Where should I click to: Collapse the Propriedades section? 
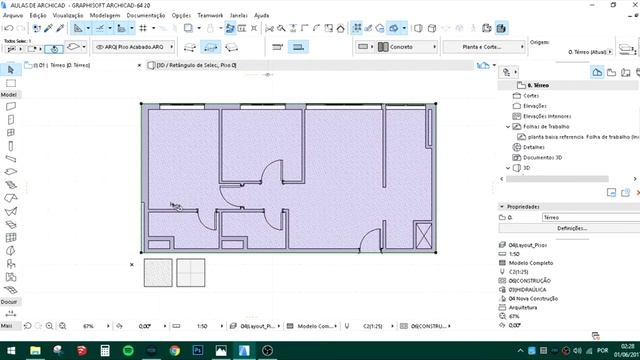coord(502,207)
